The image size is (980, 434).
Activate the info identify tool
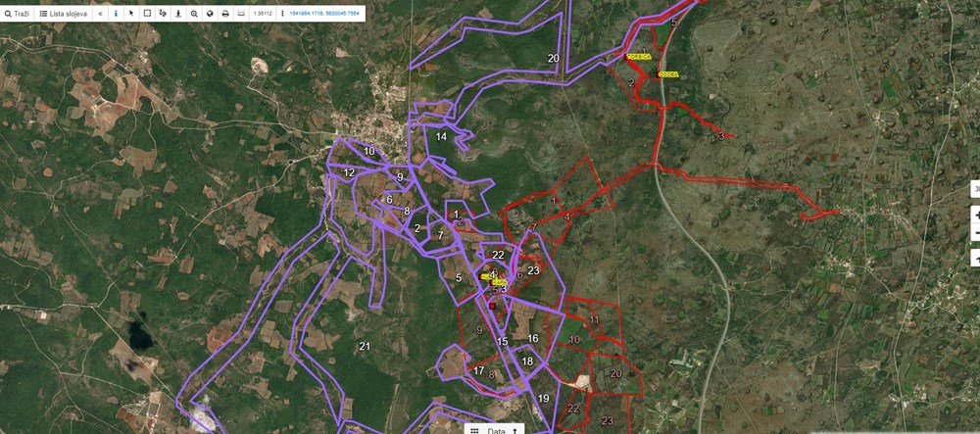point(116,15)
